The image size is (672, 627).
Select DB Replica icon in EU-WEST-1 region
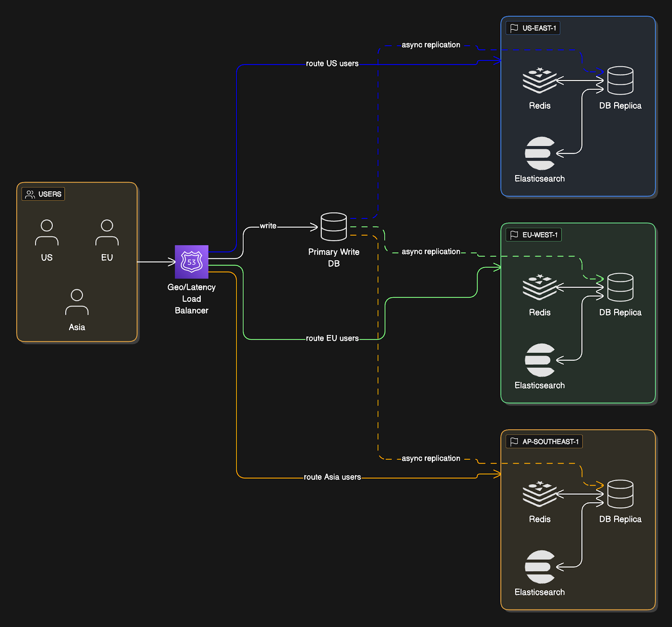coord(620,287)
